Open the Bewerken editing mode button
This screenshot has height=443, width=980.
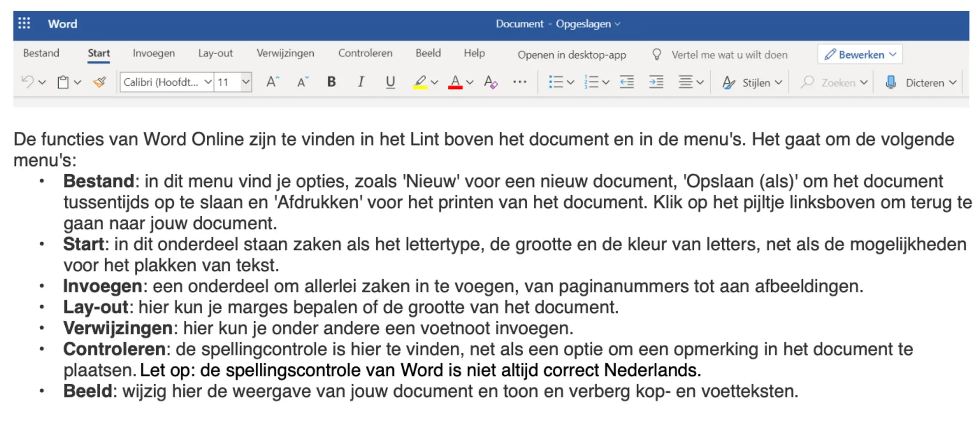click(860, 54)
